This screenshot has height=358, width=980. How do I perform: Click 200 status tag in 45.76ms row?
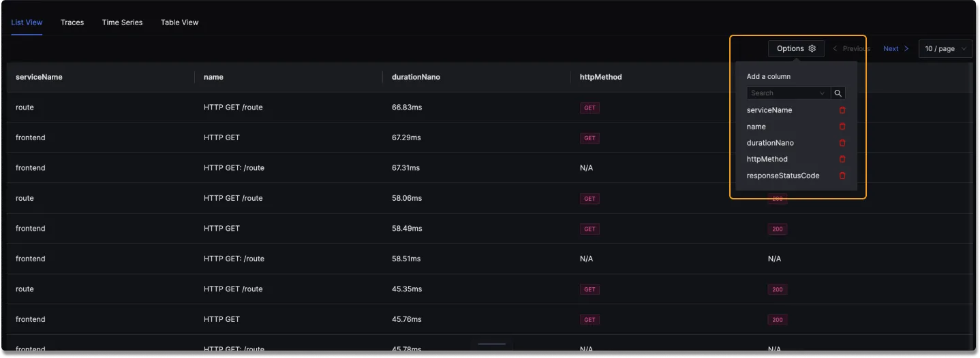pyautogui.click(x=778, y=320)
